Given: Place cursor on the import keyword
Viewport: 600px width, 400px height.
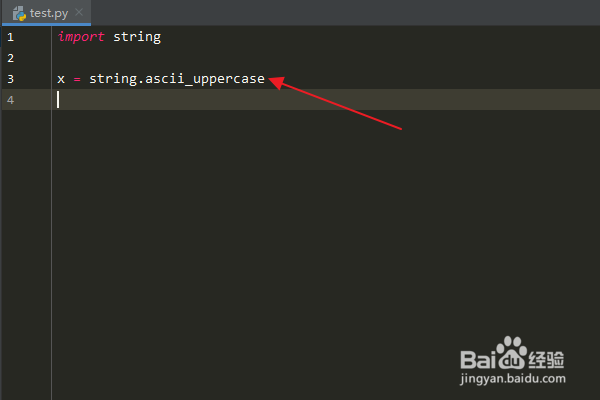Looking at the screenshot, I should pos(81,37).
